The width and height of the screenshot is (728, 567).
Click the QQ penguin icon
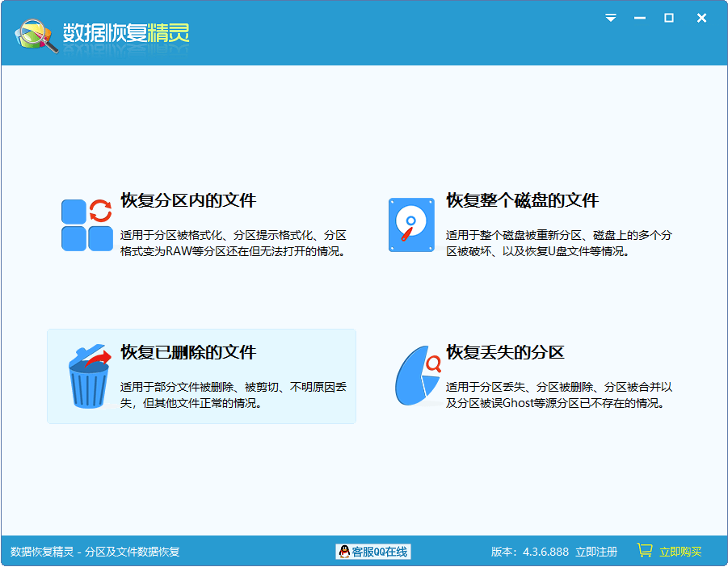tap(344, 551)
